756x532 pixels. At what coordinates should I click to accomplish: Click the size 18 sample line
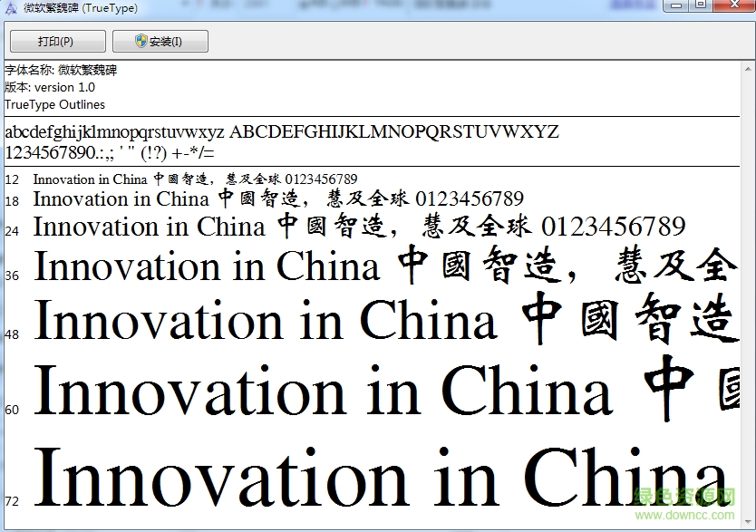pyautogui.click(x=278, y=198)
